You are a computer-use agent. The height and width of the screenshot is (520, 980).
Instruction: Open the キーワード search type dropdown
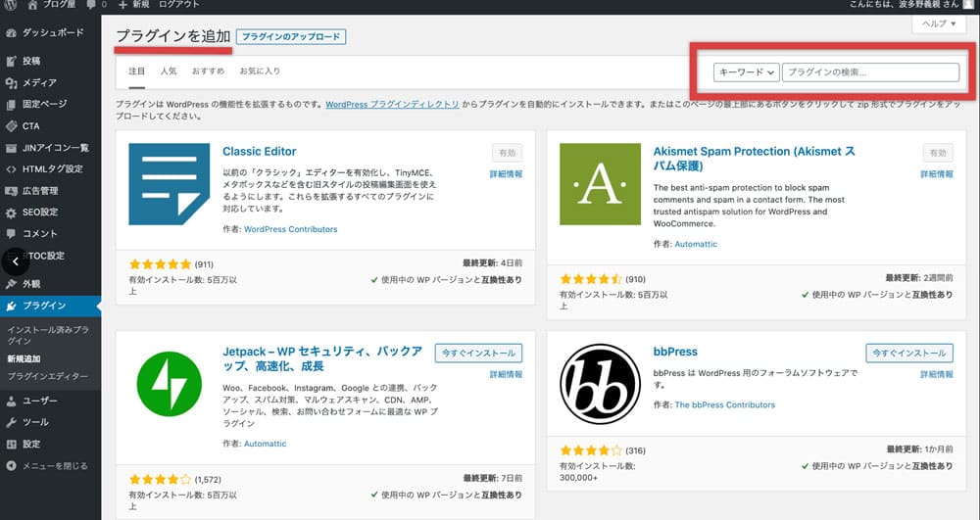point(746,72)
